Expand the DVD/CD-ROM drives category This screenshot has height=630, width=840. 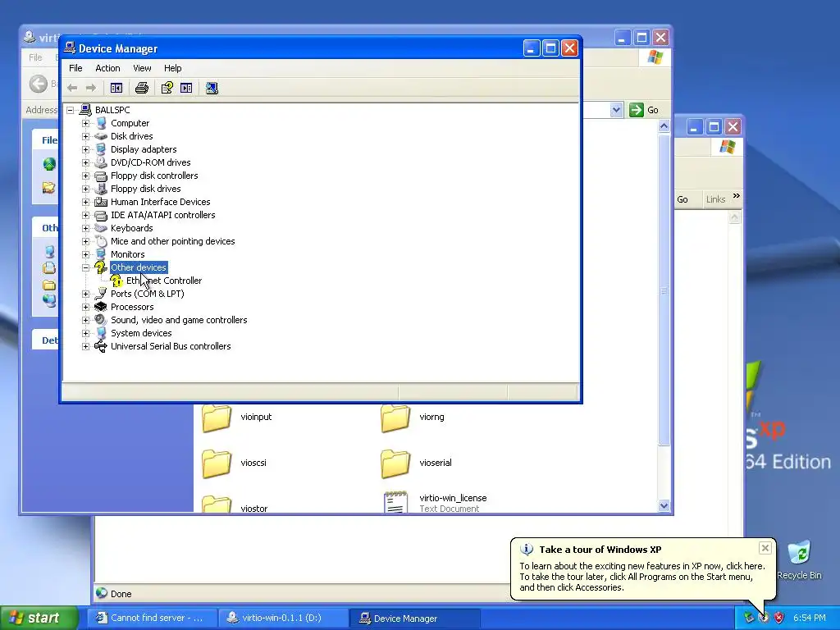85,162
